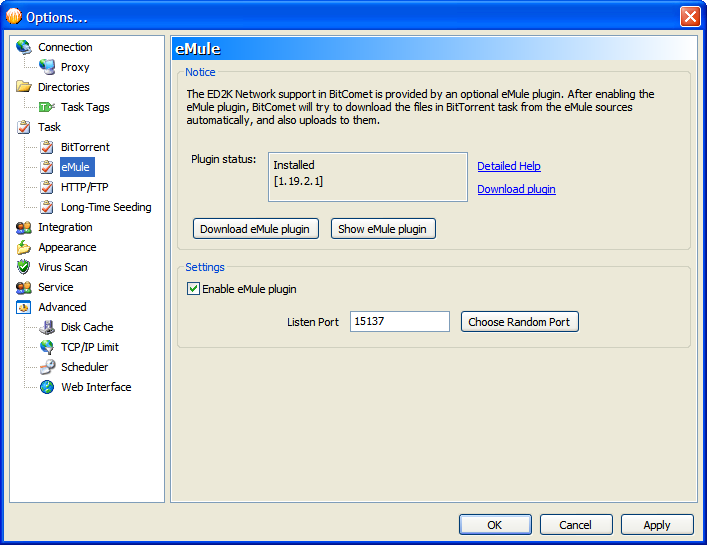Click the Appearance icon
Screen dimensions: 707x545
[23, 247]
